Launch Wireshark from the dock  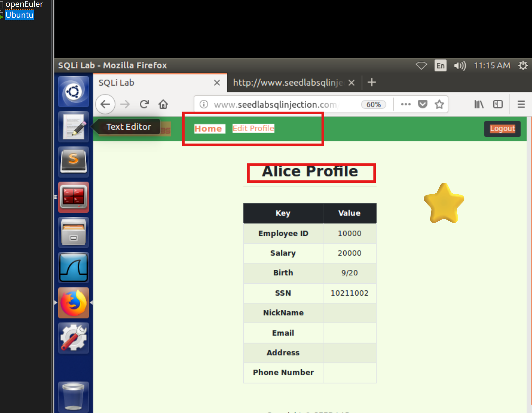[73, 267]
